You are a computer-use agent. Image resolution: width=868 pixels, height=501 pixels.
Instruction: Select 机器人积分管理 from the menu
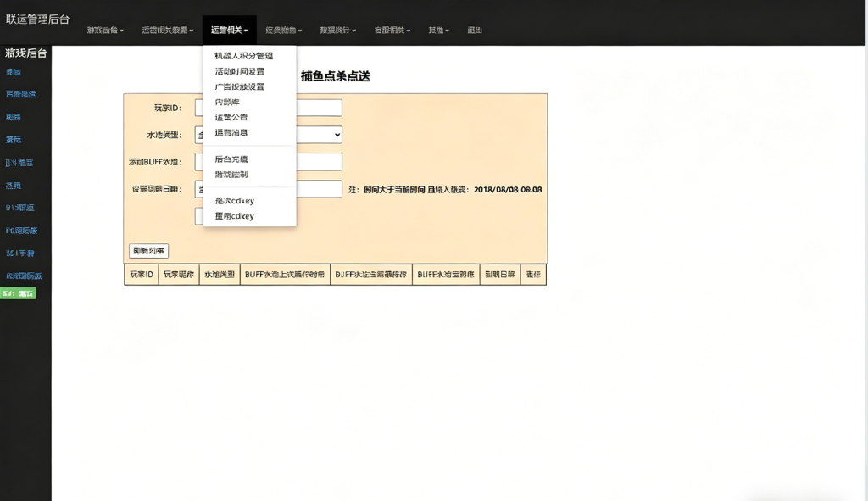242,55
